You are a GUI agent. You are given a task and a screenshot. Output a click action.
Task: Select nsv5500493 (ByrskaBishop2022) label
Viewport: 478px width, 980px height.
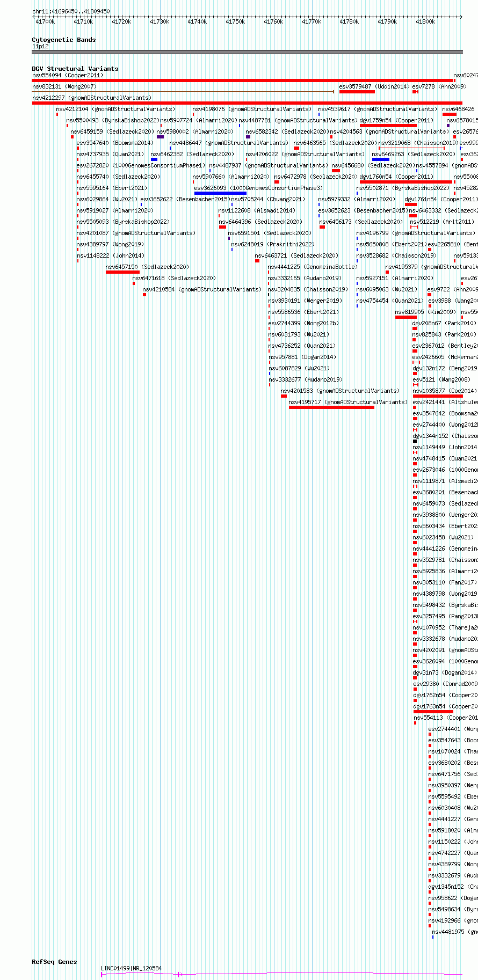[113, 121]
